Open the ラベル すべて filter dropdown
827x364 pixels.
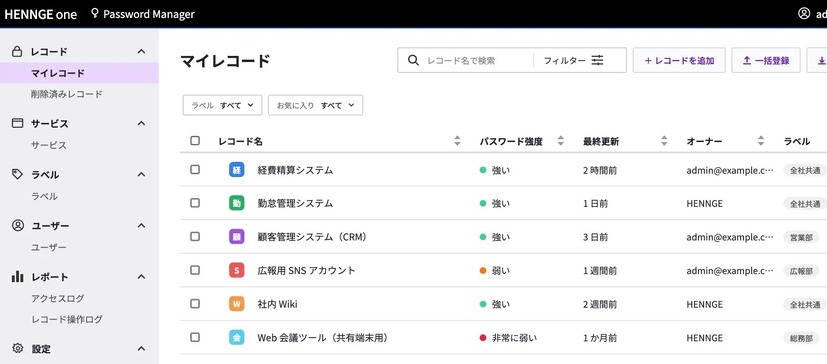point(223,105)
